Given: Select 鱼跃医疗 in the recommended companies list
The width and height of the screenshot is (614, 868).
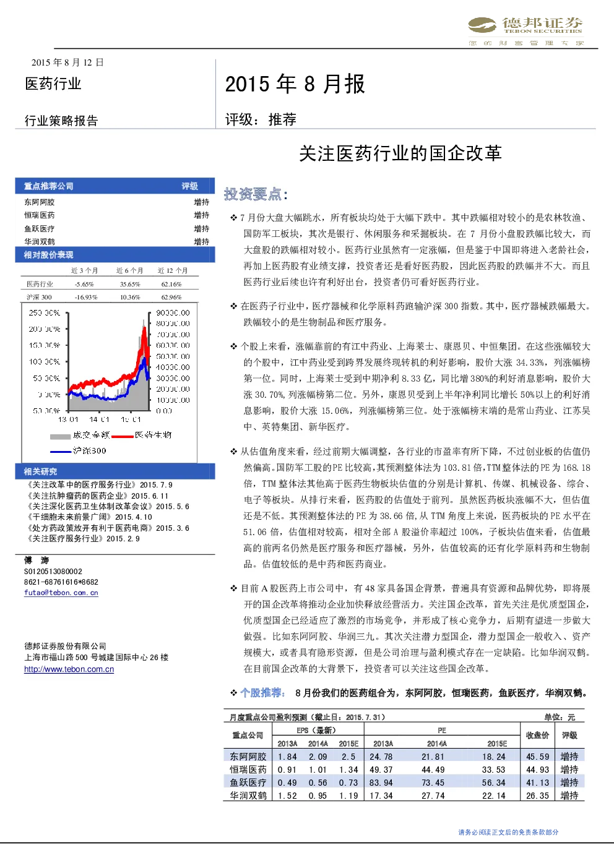Looking at the screenshot, I should (40, 229).
